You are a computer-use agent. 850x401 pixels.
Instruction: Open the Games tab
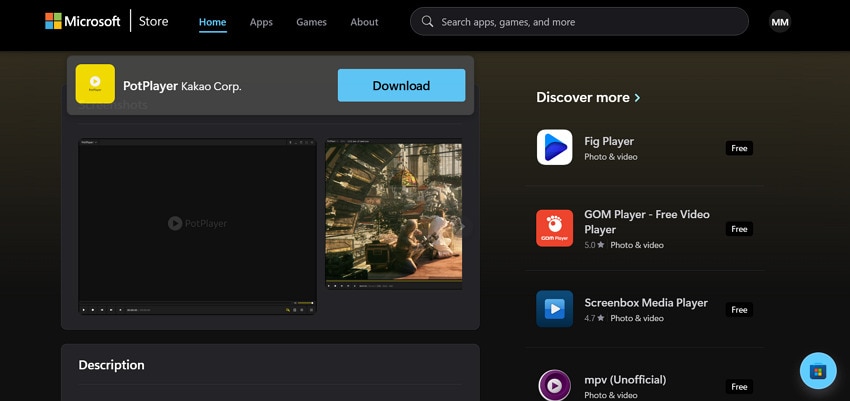311,22
